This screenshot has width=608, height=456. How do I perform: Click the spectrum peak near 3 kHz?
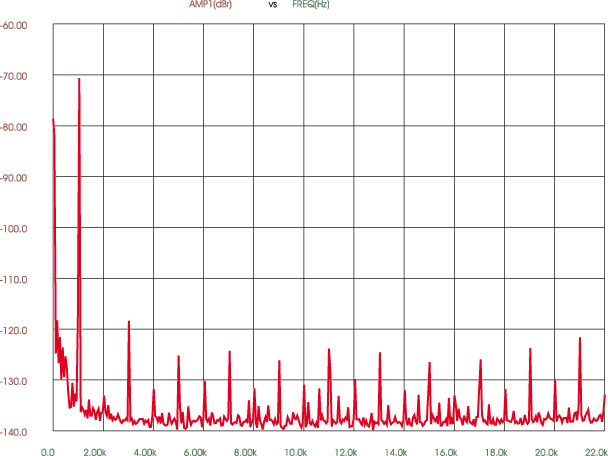[x=129, y=322]
